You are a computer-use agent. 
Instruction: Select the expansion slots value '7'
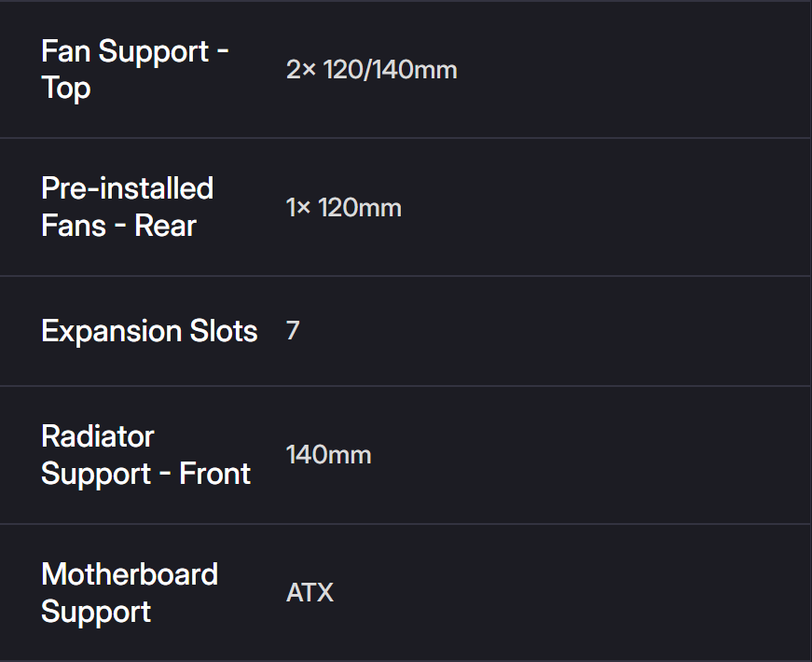(x=293, y=331)
